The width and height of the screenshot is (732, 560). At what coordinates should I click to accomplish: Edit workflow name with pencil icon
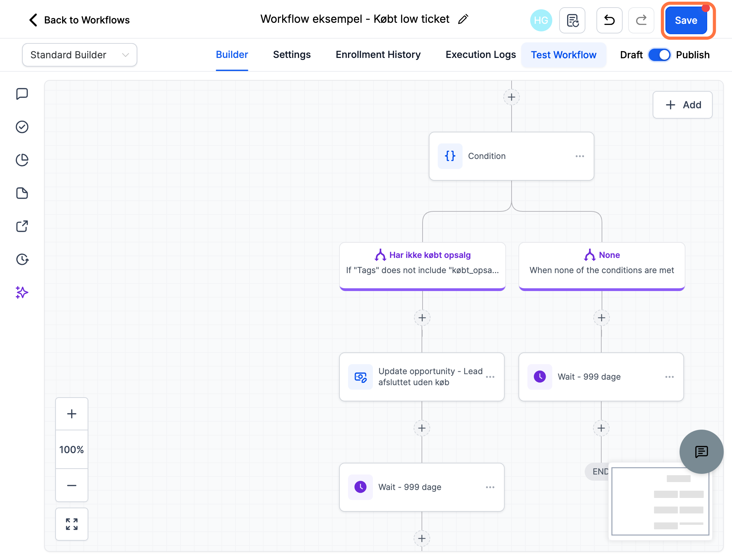pos(463,19)
